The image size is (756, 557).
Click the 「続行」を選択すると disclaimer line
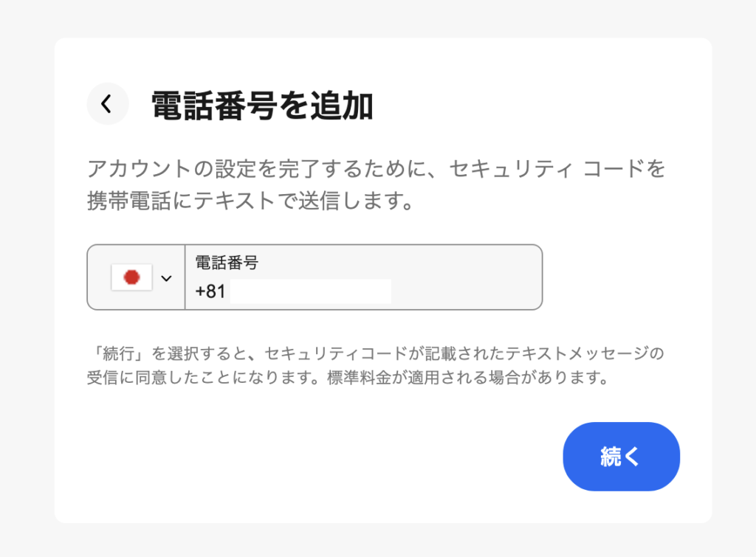coord(376,353)
